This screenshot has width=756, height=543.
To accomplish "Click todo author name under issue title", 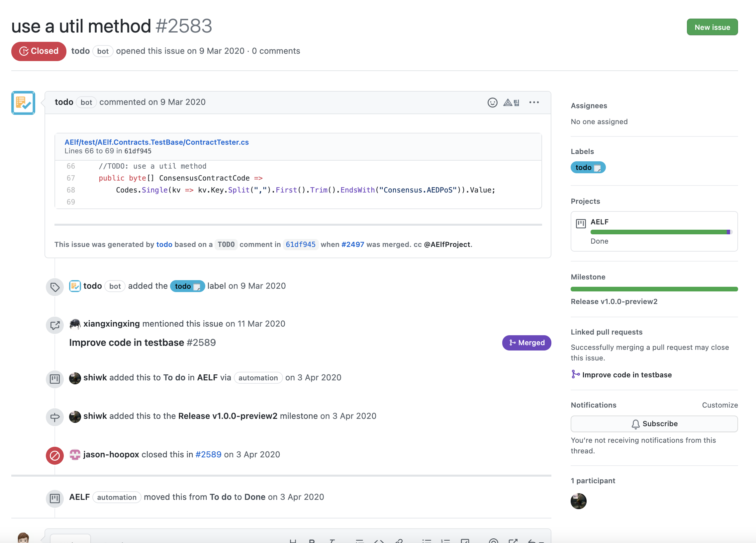I will pyautogui.click(x=80, y=51).
